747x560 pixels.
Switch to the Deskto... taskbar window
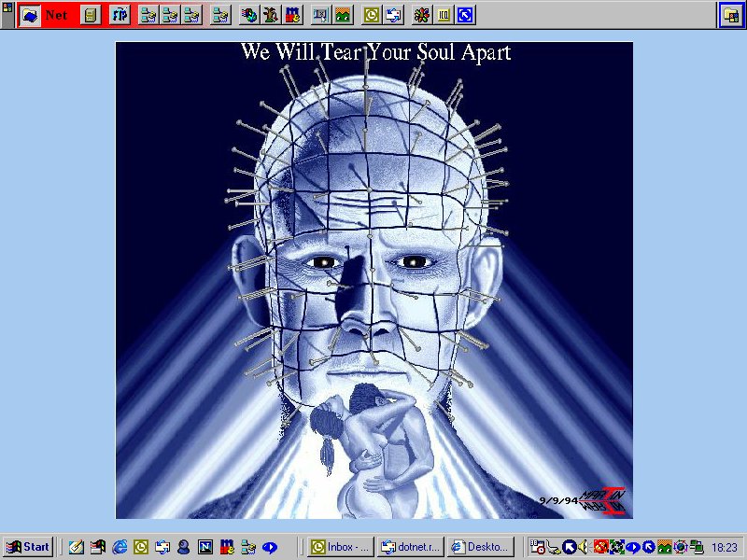click(x=480, y=547)
